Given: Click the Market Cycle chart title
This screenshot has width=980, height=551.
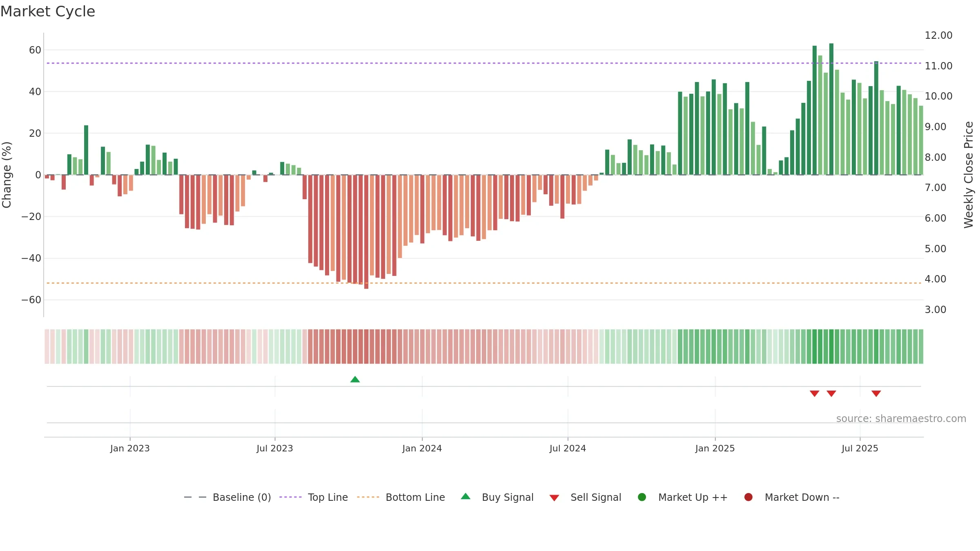Looking at the screenshot, I should point(48,11).
